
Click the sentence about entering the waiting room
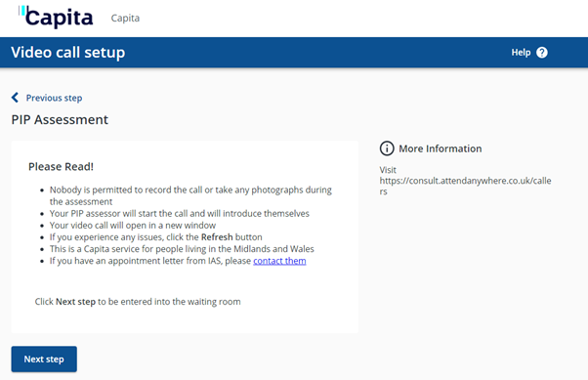138,302
